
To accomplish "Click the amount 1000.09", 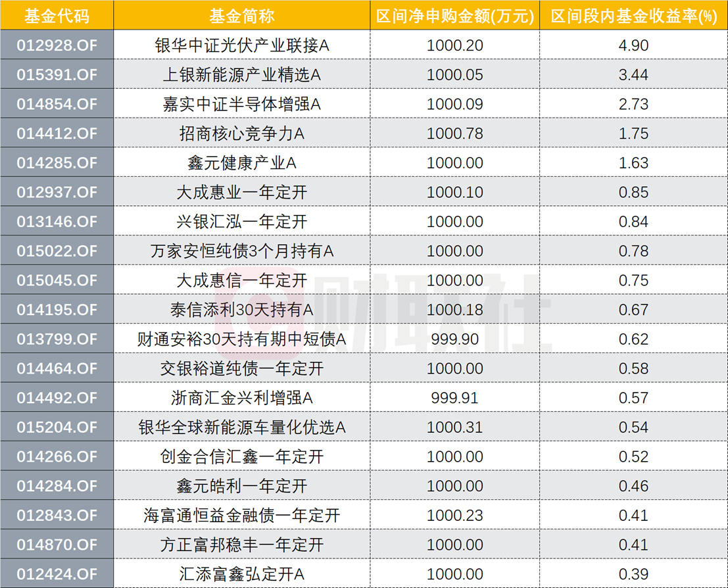I will point(455,104).
